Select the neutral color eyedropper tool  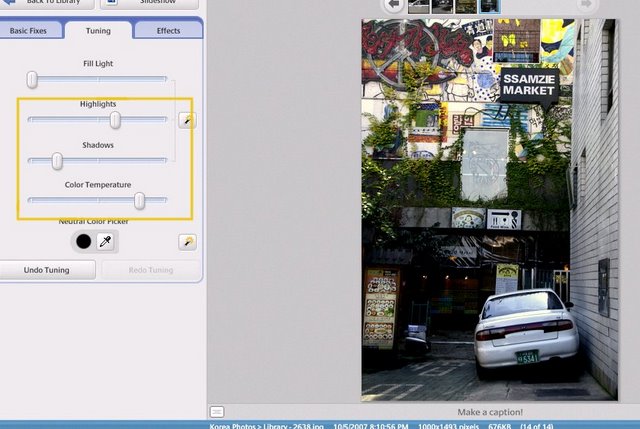pos(105,242)
